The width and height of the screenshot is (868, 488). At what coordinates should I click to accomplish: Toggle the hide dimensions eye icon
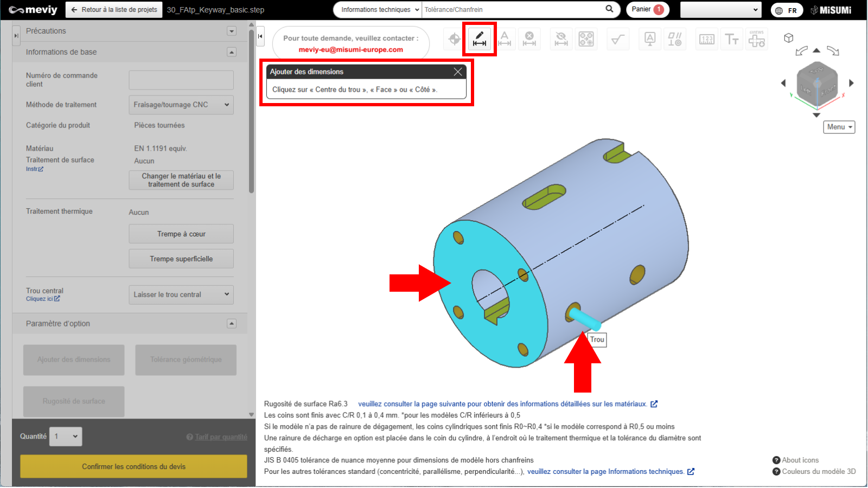click(x=561, y=39)
